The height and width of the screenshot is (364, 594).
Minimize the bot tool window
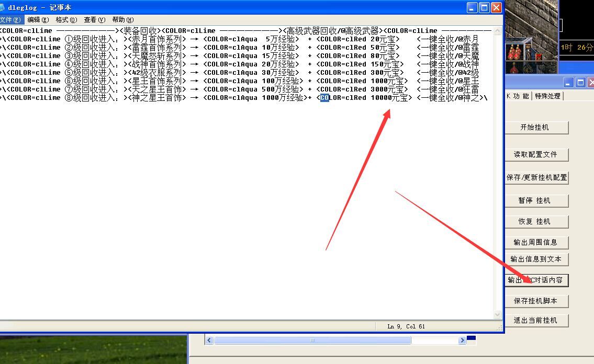569,83
